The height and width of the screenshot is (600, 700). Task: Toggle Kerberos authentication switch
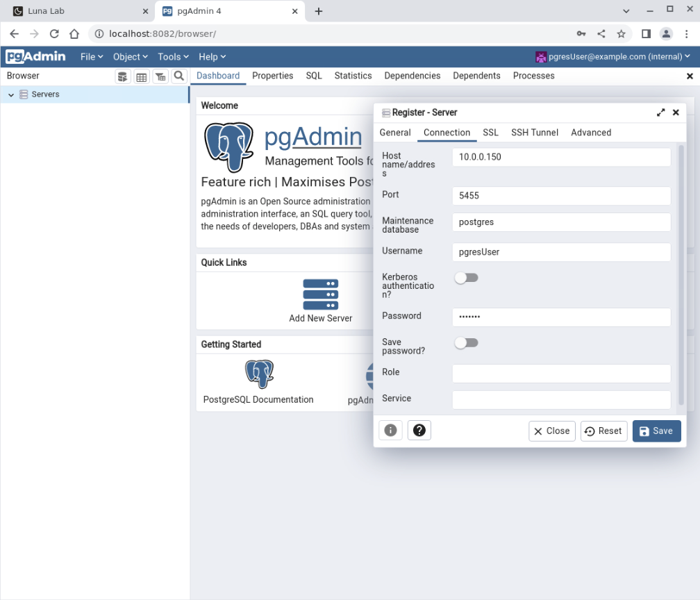[466, 278]
